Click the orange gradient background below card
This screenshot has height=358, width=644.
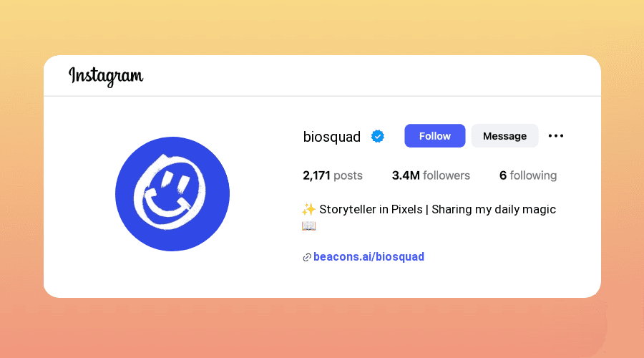[322, 329]
